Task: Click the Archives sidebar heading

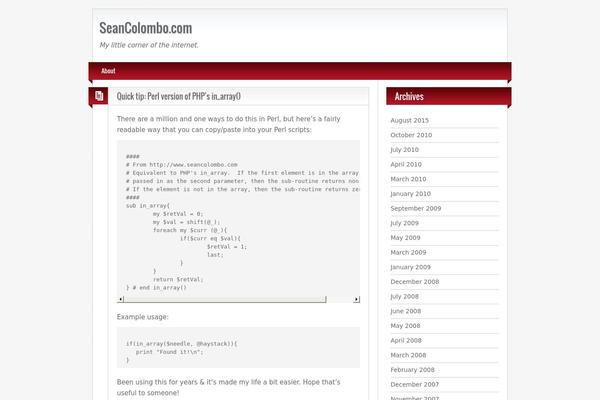Action: click(409, 96)
